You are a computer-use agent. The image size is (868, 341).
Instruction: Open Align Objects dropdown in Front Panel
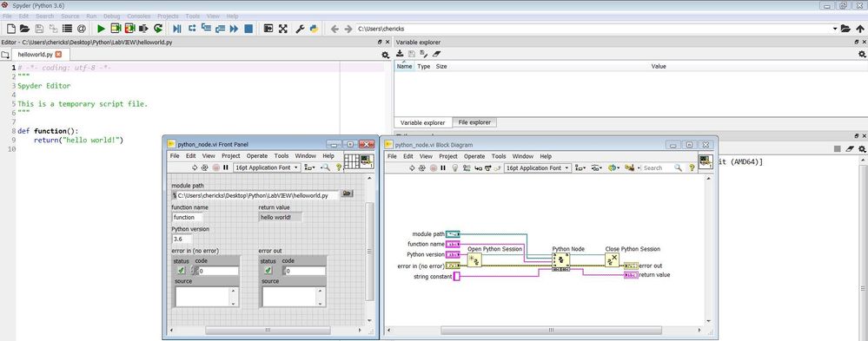[310, 167]
